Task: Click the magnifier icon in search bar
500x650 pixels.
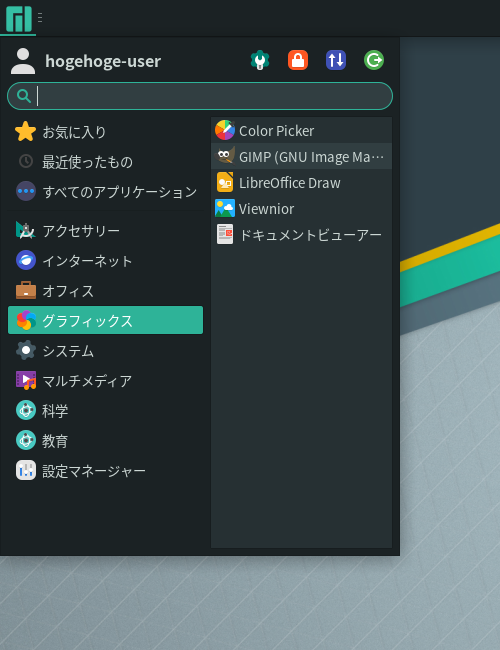Action: [24, 96]
